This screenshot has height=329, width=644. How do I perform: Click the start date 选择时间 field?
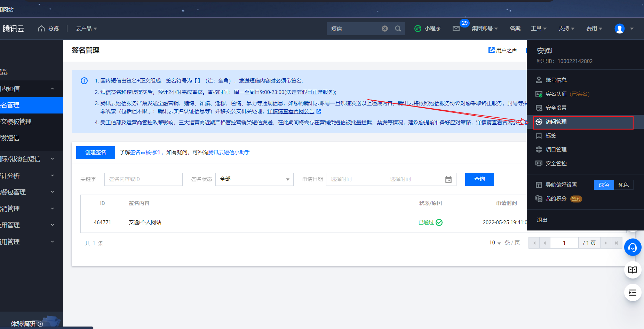click(341, 179)
